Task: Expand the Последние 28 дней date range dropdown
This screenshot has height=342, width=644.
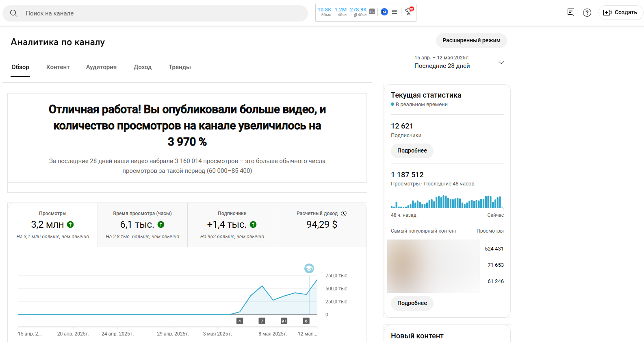Action: point(501,63)
